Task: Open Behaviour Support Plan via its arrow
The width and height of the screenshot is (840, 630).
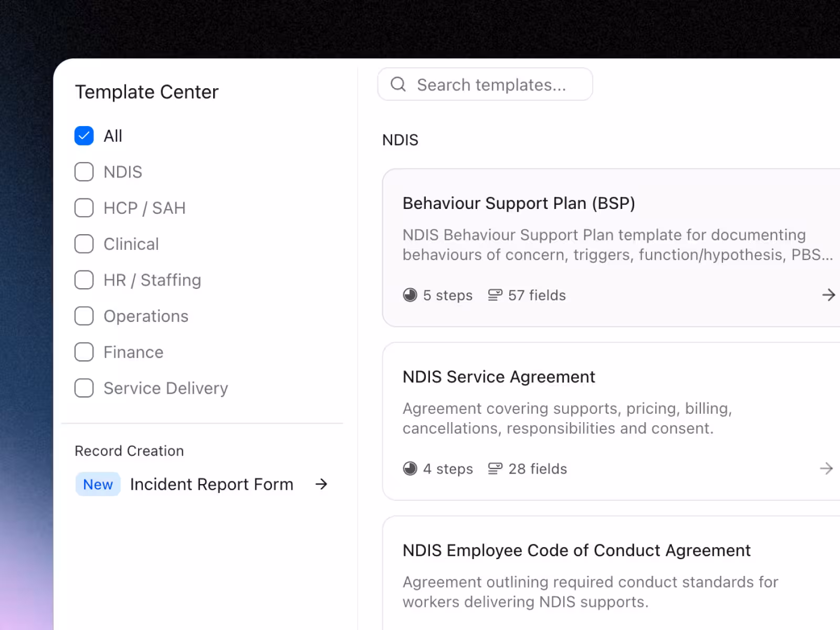Action: (828, 295)
